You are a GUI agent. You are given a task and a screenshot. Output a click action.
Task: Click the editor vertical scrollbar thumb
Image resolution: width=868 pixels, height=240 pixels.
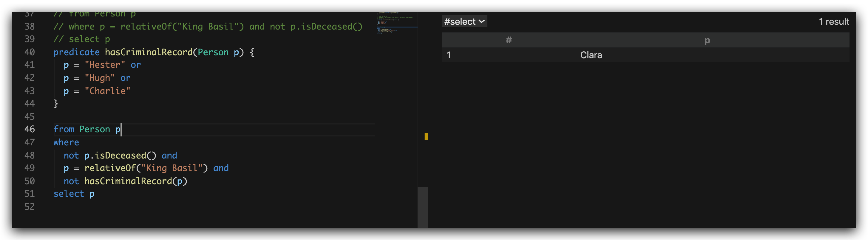[x=423, y=207]
